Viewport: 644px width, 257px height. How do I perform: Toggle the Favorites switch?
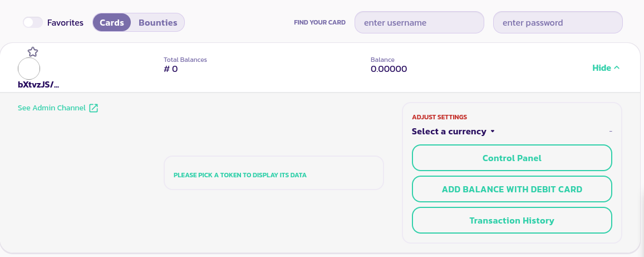(x=33, y=23)
